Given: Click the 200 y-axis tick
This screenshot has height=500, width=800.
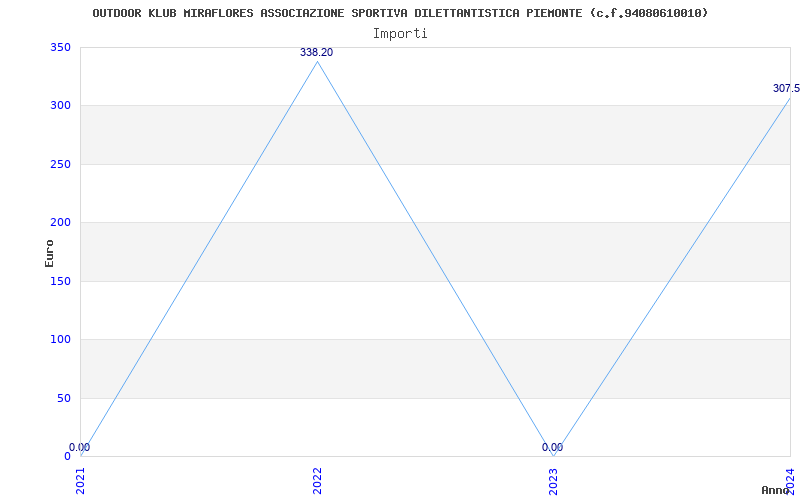Looking at the screenshot, I should pyautogui.click(x=60, y=222).
